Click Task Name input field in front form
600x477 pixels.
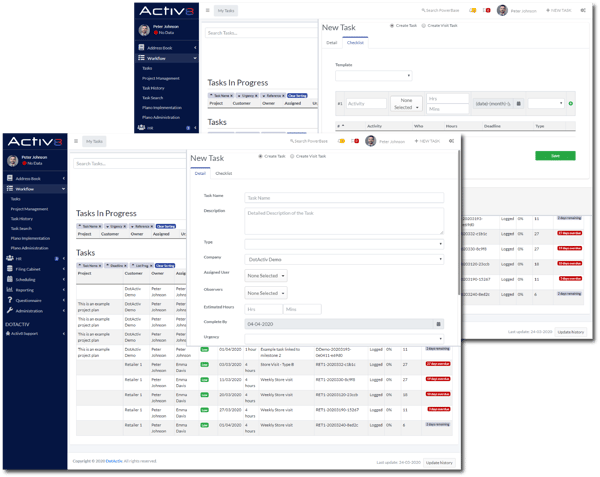coord(344,198)
